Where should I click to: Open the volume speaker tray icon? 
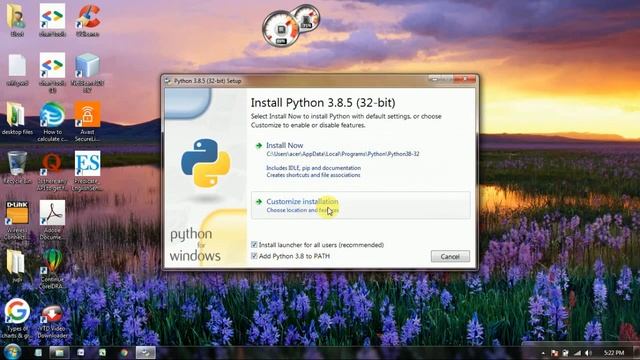pyautogui.click(x=588, y=353)
